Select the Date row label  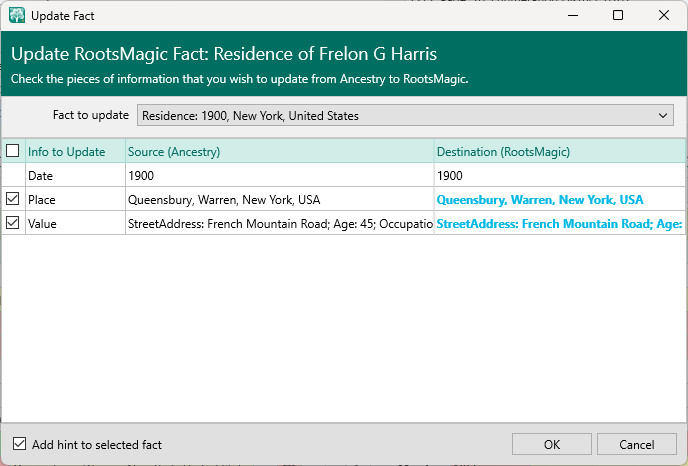(41, 176)
